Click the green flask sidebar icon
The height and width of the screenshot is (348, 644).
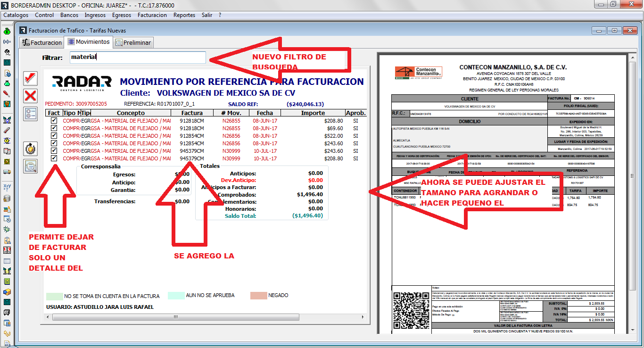point(7,83)
